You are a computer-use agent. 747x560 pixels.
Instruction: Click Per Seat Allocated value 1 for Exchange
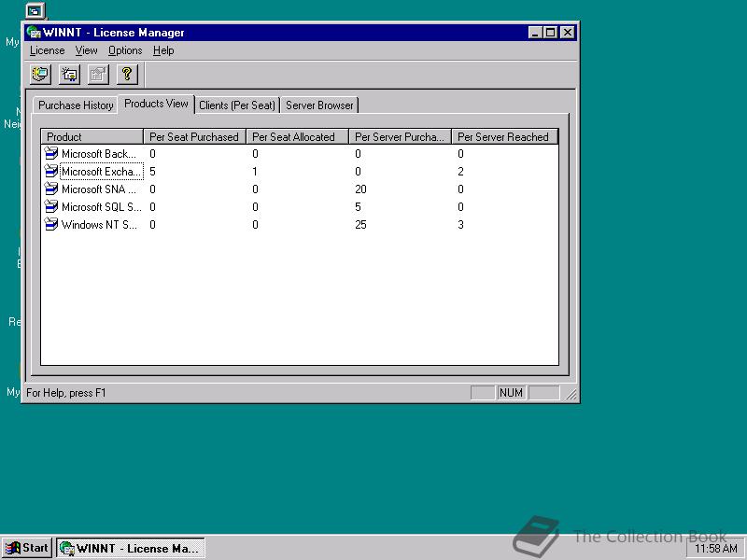[x=255, y=172]
